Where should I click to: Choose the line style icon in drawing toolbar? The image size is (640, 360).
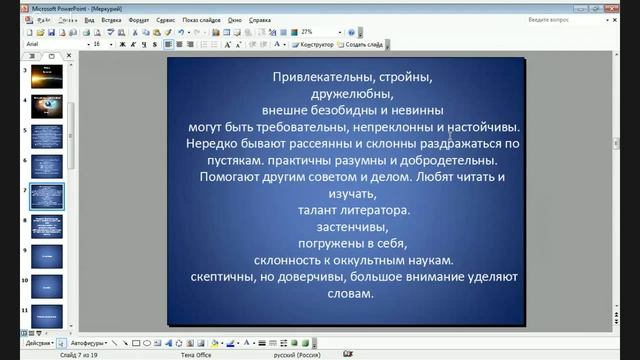click(x=262, y=343)
